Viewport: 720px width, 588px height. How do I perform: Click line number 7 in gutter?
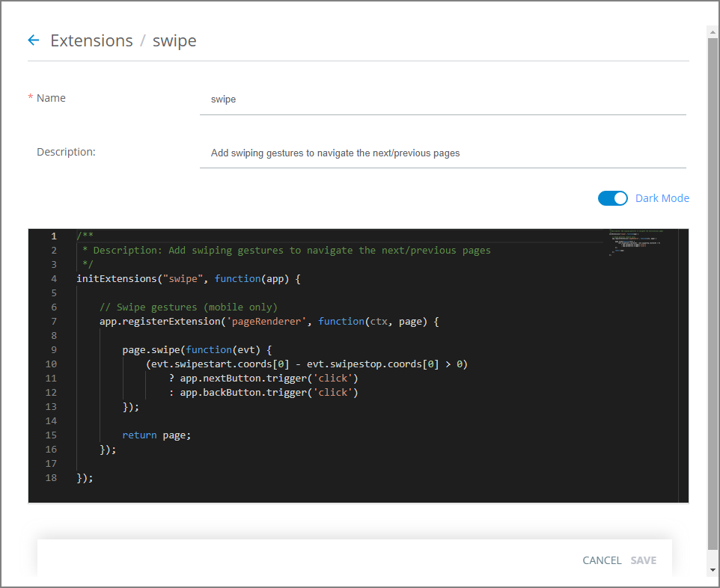click(54, 322)
